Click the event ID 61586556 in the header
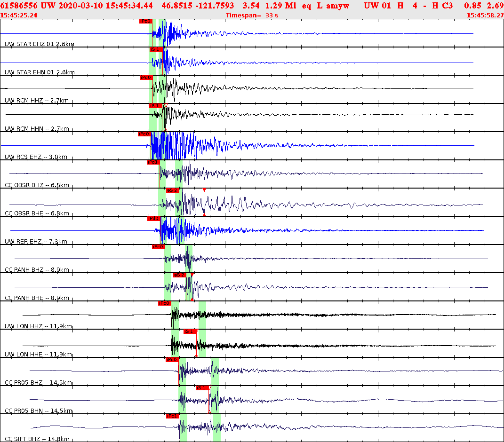 [x=17, y=6]
